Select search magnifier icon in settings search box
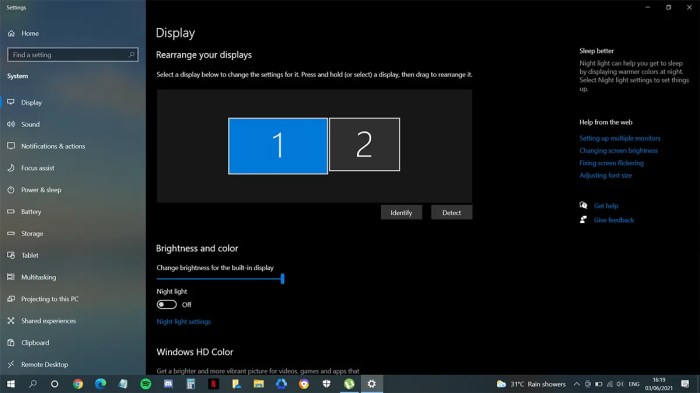Image resolution: width=700 pixels, height=393 pixels. 132,54
